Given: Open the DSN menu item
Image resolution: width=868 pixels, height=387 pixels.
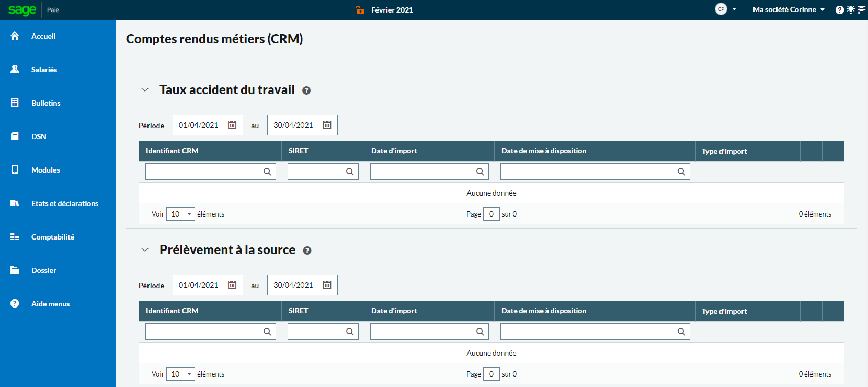Looking at the screenshot, I should click(x=39, y=136).
